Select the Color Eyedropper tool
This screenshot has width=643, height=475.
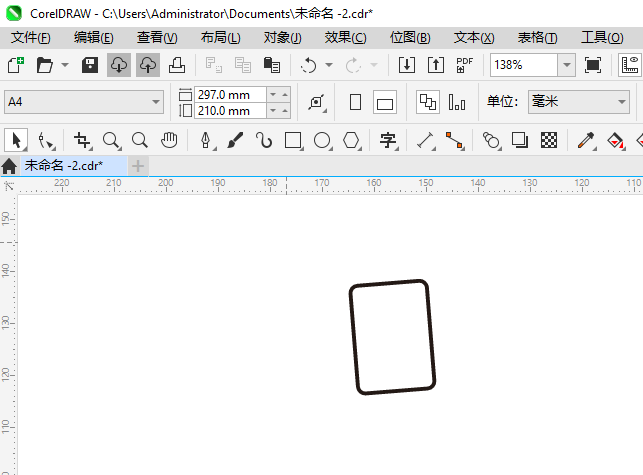[x=586, y=140]
